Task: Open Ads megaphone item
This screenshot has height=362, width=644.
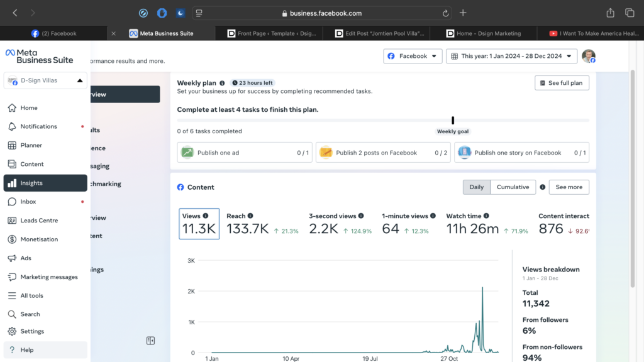Action: click(x=45, y=258)
